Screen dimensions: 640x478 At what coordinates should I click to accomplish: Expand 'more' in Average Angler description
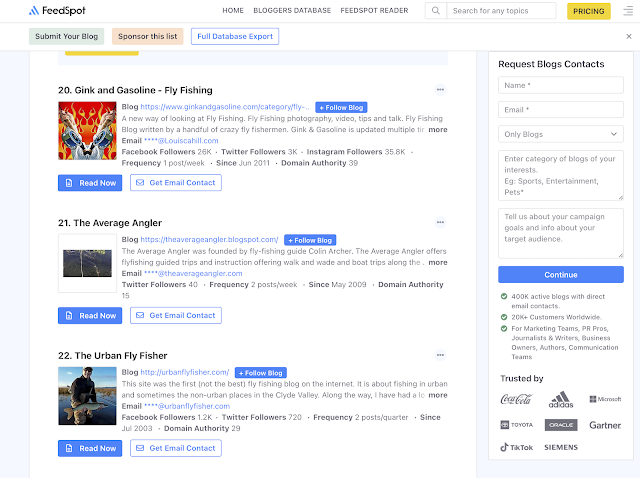click(x=438, y=262)
